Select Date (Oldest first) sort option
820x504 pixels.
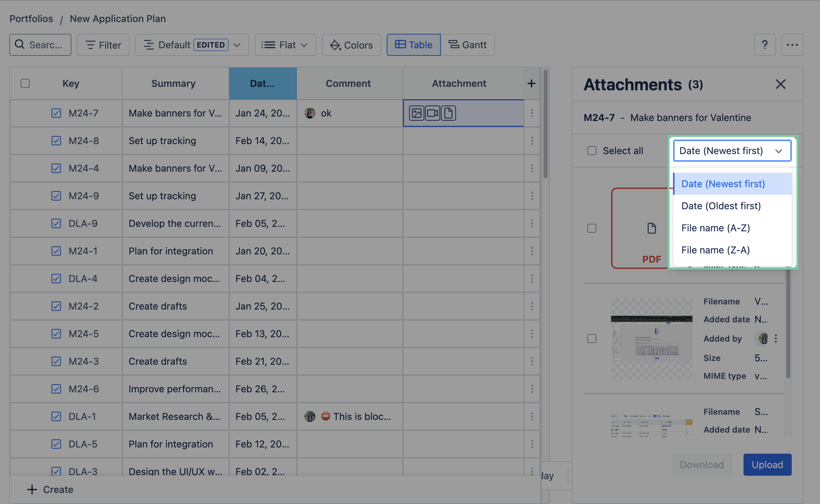(x=721, y=206)
